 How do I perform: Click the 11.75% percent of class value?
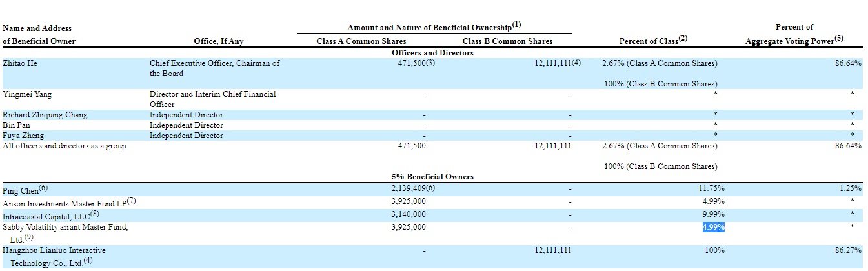click(x=711, y=188)
